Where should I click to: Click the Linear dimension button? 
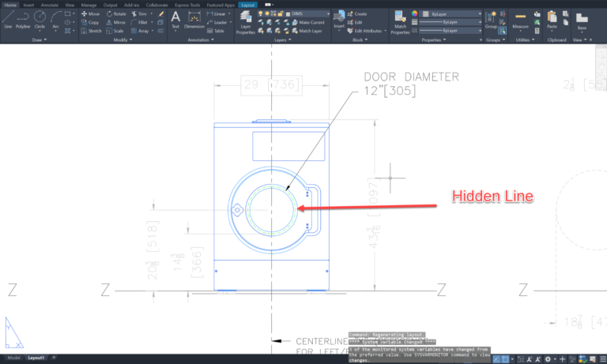[217, 13]
